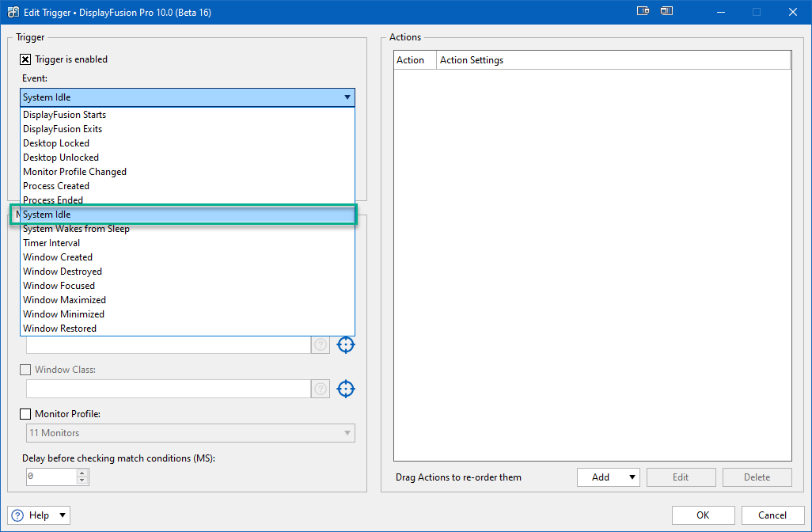Click the crosshair target icon above Window Class checkbox
812x532 pixels.
pos(346,344)
